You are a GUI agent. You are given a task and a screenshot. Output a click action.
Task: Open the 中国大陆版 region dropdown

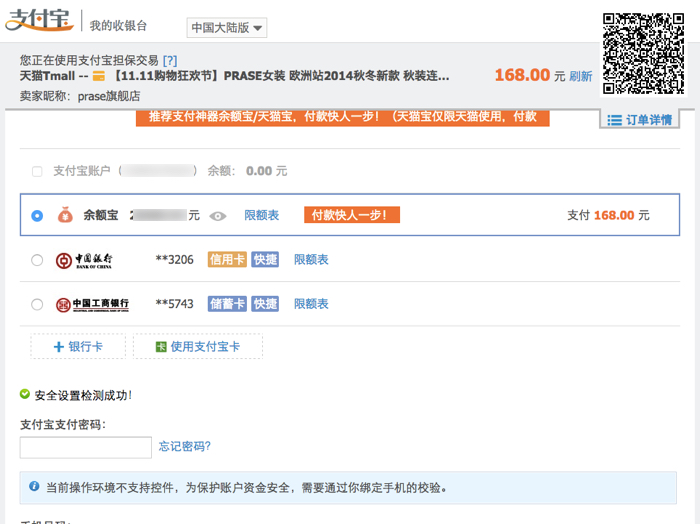(x=227, y=28)
